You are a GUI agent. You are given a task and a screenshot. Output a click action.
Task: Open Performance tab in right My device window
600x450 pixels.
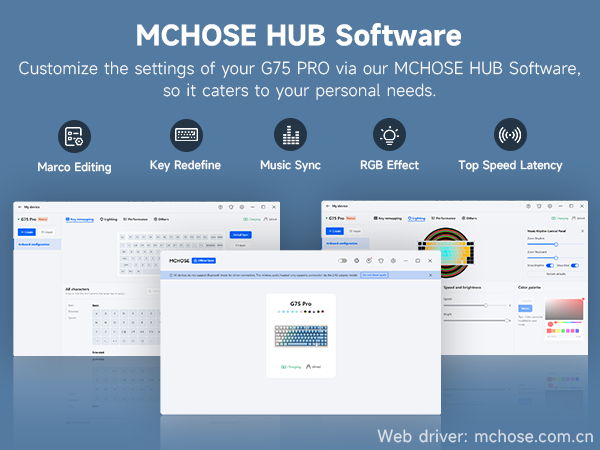click(443, 218)
